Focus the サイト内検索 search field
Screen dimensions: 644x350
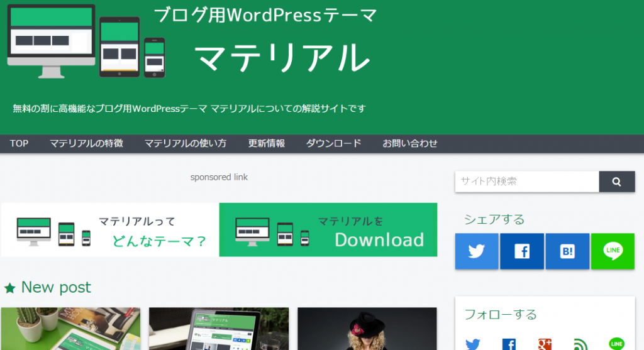point(527,182)
